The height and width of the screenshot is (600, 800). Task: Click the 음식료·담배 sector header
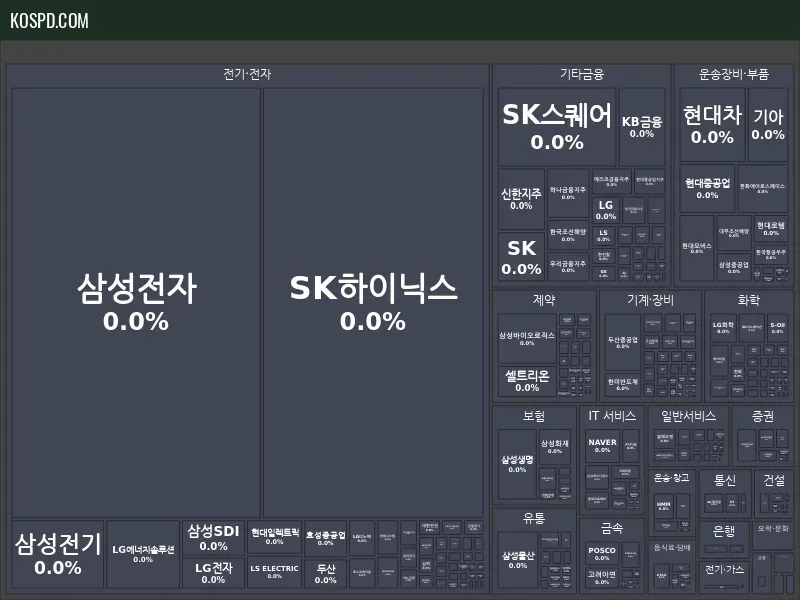point(671,548)
